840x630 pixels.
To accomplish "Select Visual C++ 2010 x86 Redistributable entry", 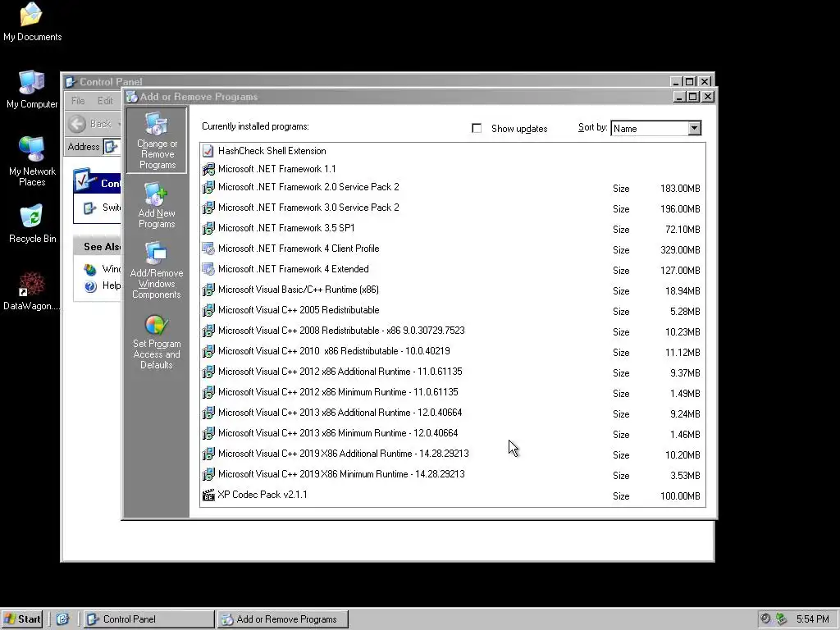I will pyautogui.click(x=453, y=351).
